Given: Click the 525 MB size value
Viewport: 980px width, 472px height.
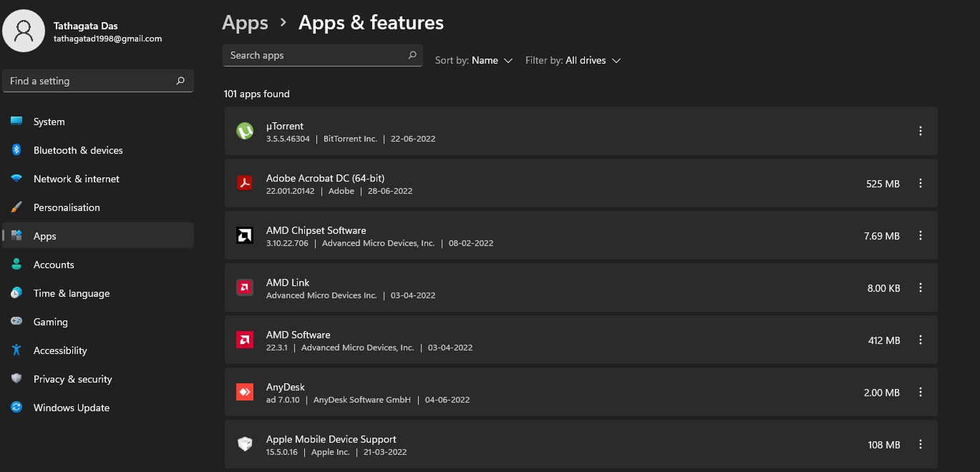Looking at the screenshot, I should click(x=883, y=184).
